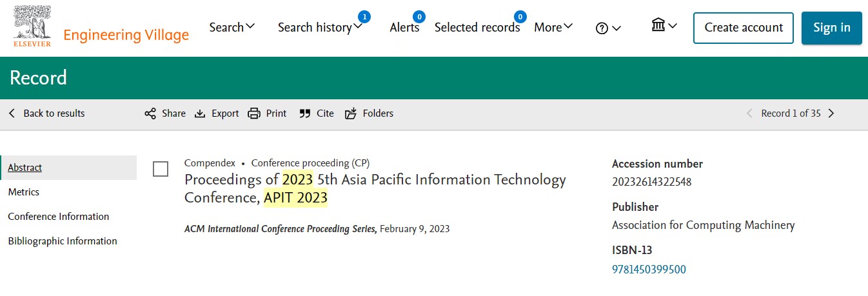Screen dimensions: 868x296
Task: Share this record
Action: pyautogui.click(x=165, y=113)
